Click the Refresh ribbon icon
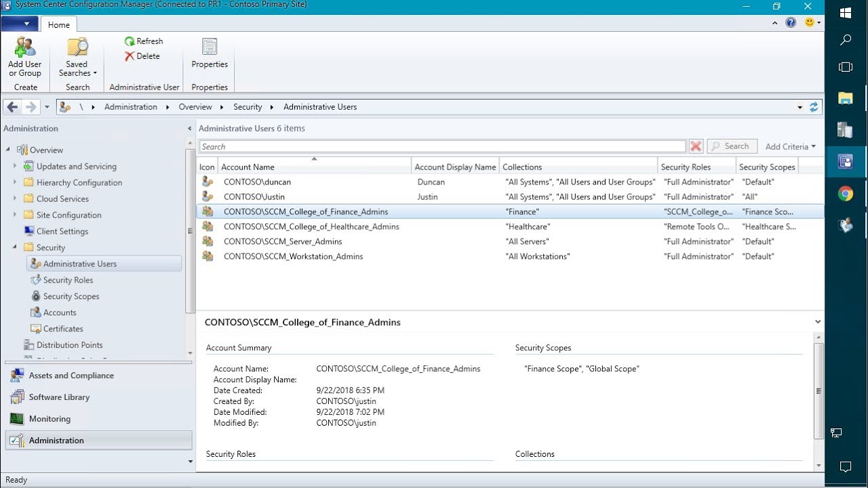Image resolution: width=868 pixels, height=488 pixels. click(x=130, y=41)
